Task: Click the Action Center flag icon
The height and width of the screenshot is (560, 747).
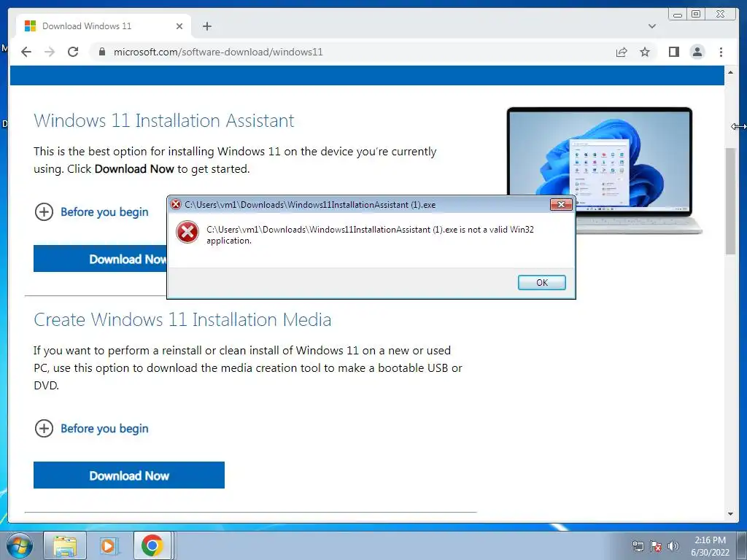Action: [656, 546]
